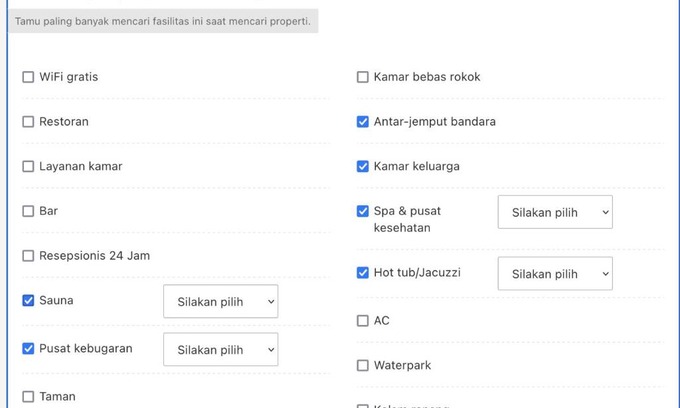Open the Sauna Silakan pilih dropdown
This screenshot has width=680, height=408.
220,301
